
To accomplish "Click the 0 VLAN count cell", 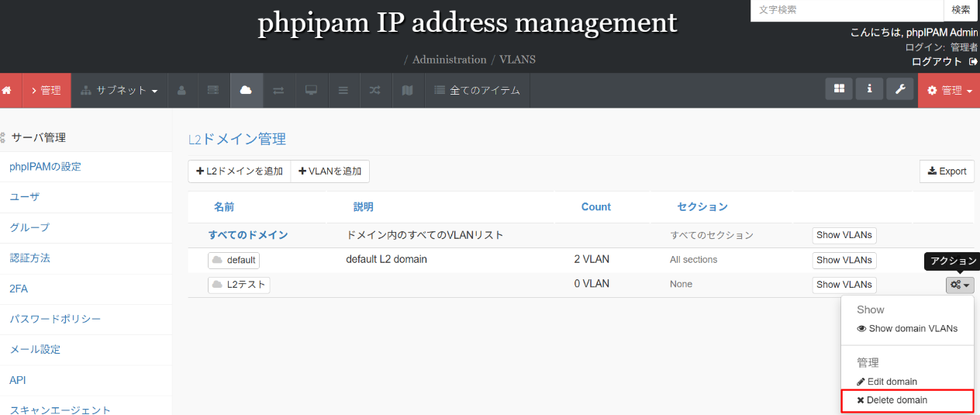I will (592, 284).
